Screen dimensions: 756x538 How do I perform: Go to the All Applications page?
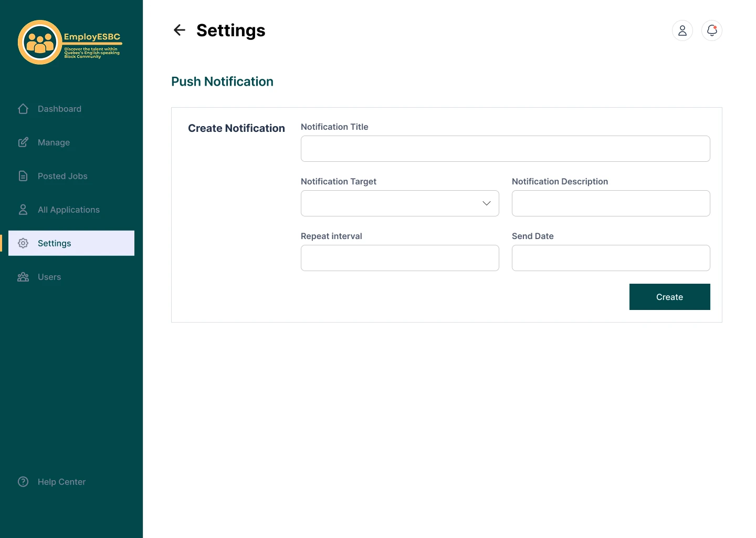click(69, 210)
